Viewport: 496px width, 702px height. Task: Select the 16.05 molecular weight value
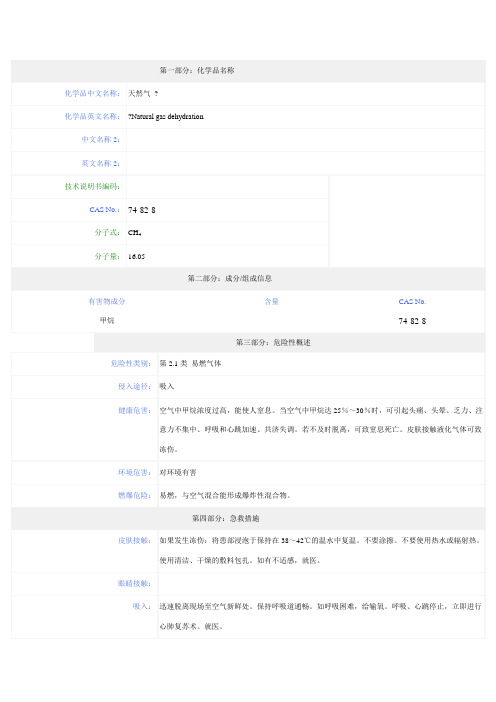[x=137, y=257]
